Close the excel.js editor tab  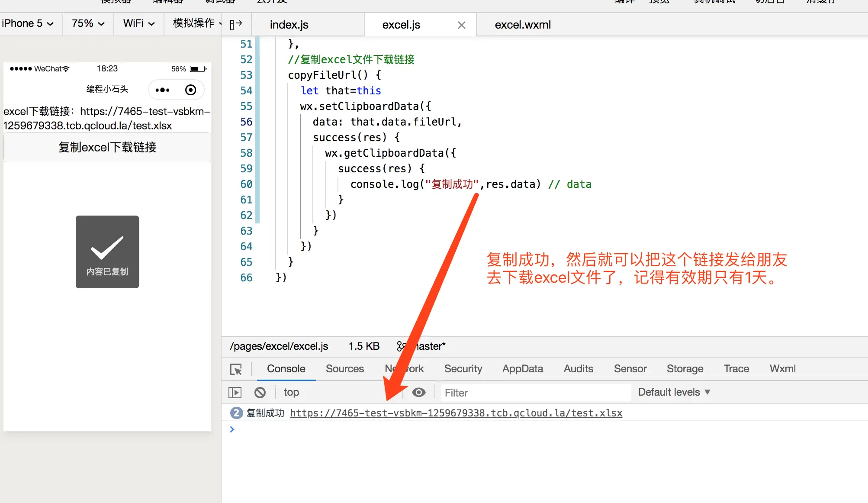click(x=461, y=25)
